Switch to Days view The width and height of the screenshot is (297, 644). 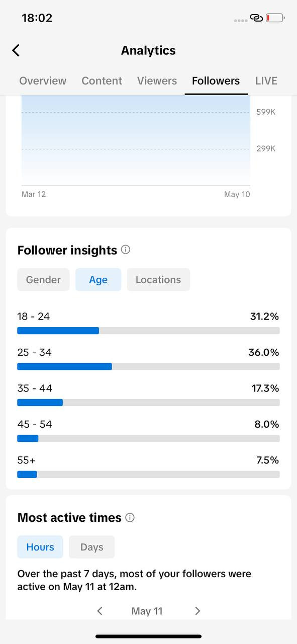pos(92,547)
